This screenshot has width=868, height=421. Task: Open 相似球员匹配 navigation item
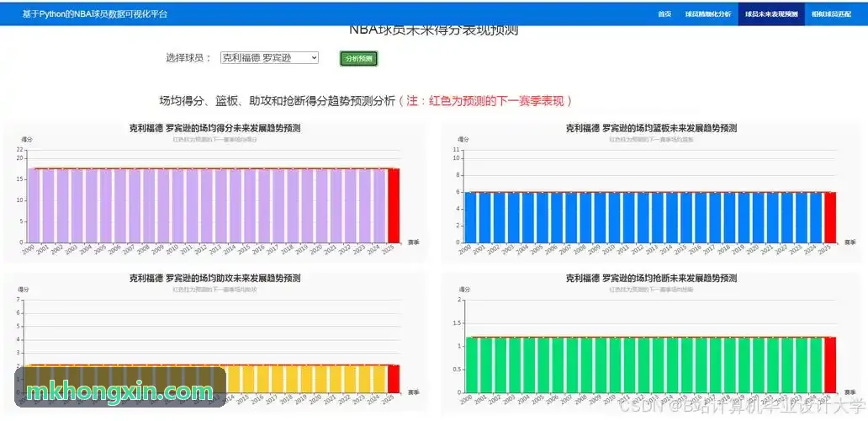(x=832, y=14)
